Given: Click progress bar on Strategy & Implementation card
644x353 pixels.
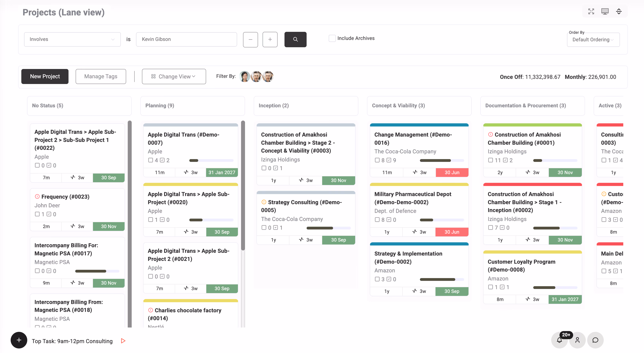Looking at the screenshot, I should click(442, 279).
